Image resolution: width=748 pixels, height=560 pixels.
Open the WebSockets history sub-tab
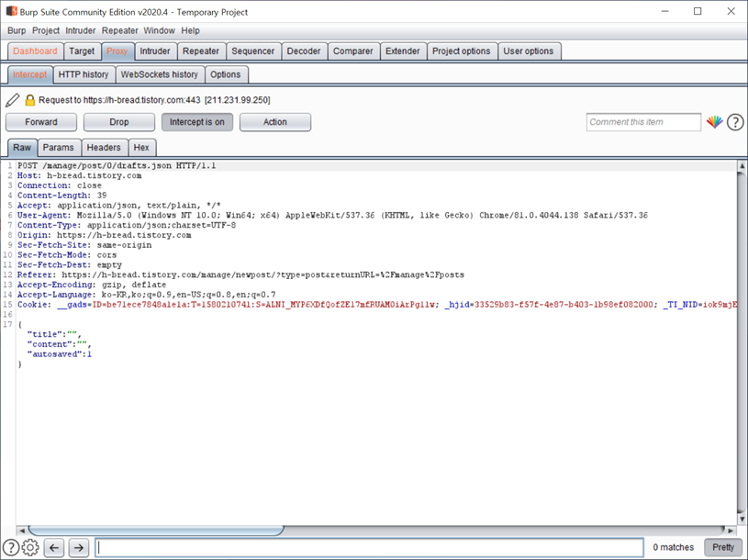click(x=160, y=74)
